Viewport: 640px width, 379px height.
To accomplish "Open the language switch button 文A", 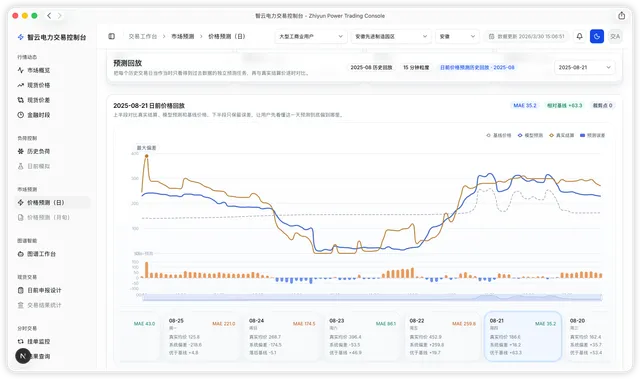I will (x=615, y=36).
